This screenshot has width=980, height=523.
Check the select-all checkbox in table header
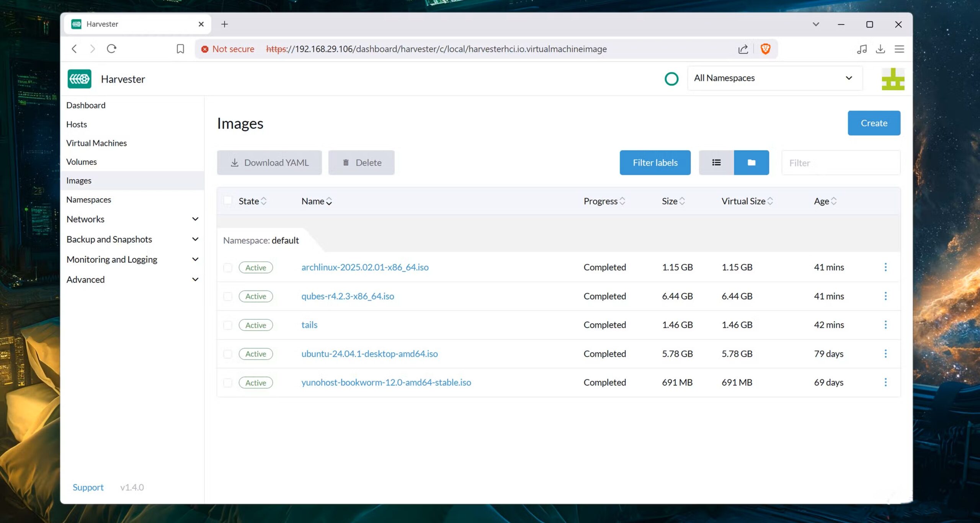coord(228,200)
